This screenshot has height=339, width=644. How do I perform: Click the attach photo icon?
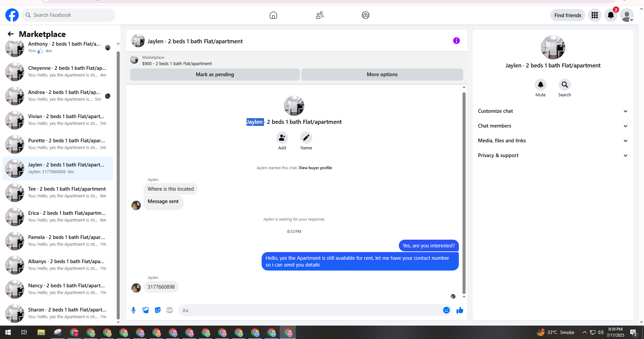click(146, 310)
